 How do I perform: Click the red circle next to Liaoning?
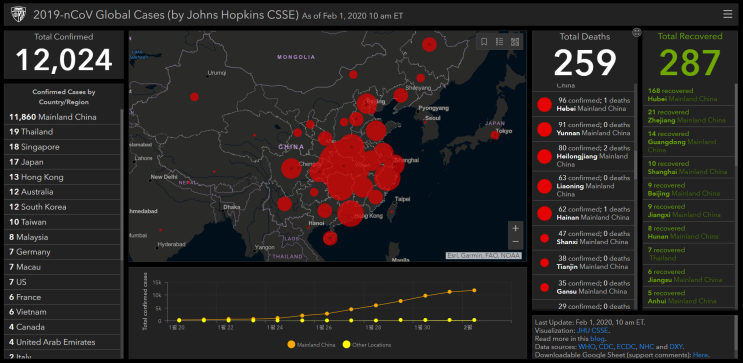(x=545, y=186)
